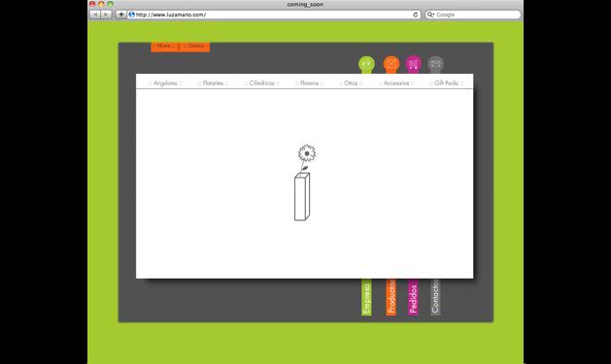Add bookmark with the plus button
The width and height of the screenshot is (611, 364).
(x=120, y=15)
